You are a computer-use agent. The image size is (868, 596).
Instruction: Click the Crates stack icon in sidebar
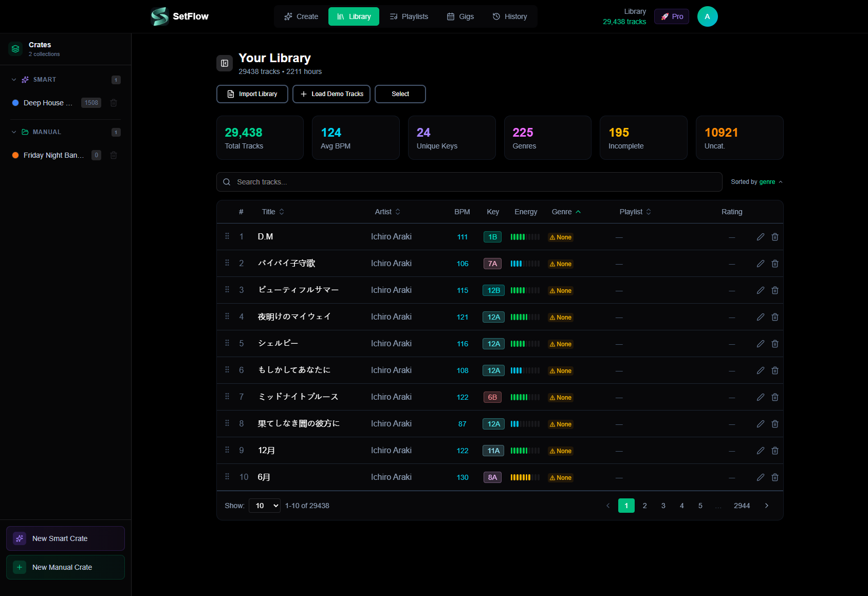pyautogui.click(x=15, y=48)
